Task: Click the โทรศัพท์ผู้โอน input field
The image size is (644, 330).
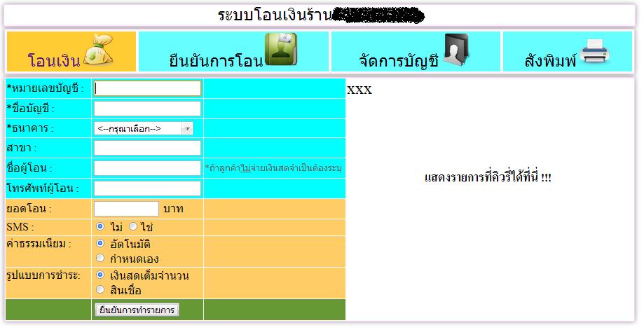Action: click(x=147, y=188)
